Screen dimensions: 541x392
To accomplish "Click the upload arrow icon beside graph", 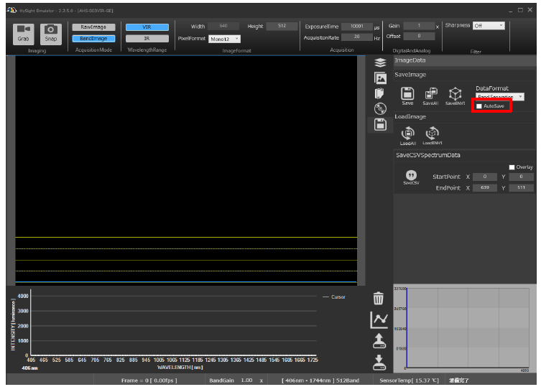I will click(379, 340).
